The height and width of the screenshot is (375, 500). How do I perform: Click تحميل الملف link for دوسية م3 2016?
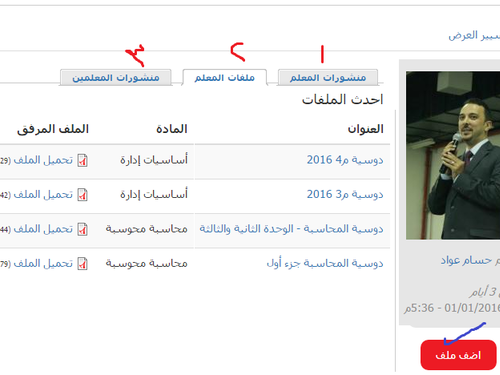pos(43,195)
